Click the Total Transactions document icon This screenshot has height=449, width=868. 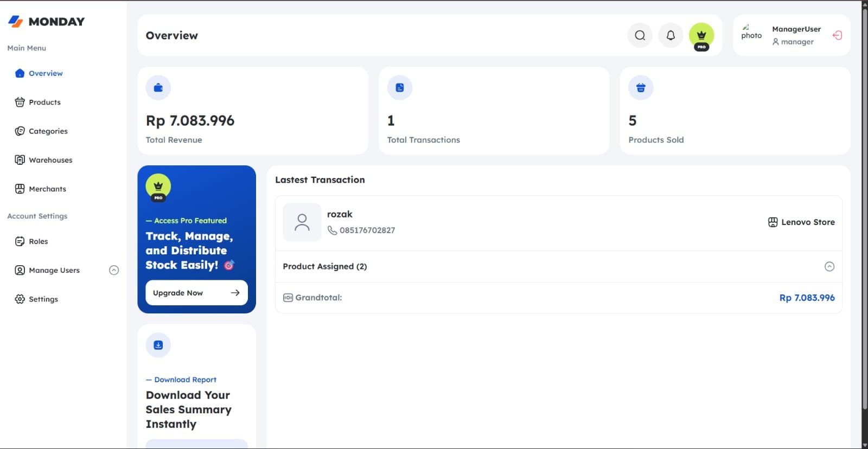400,88
